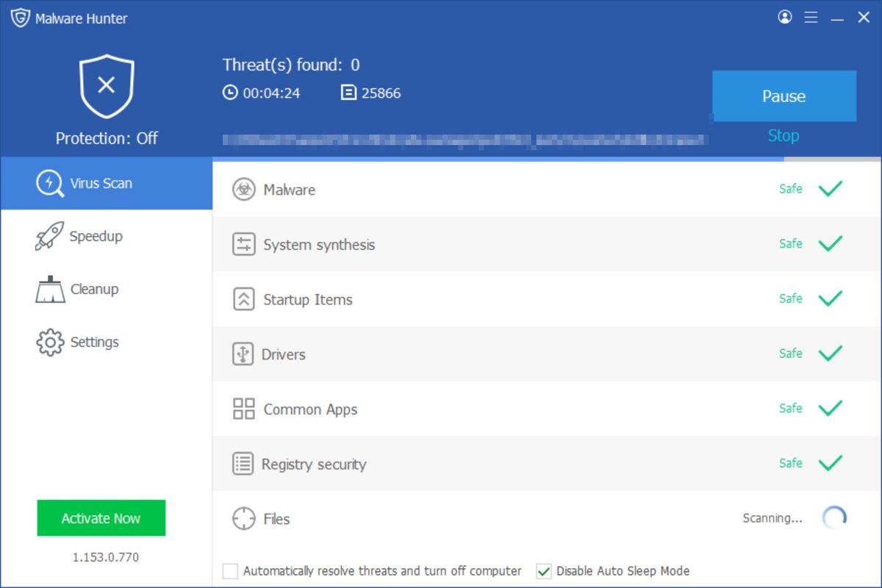Click the Malware Hunter logo icon
Screen dimensions: 882x588
(x=20, y=18)
